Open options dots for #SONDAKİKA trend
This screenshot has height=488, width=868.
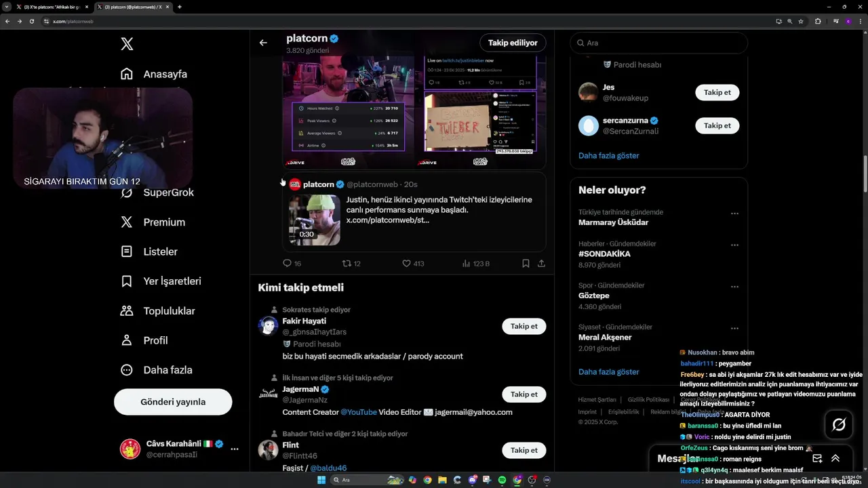[734, 245]
